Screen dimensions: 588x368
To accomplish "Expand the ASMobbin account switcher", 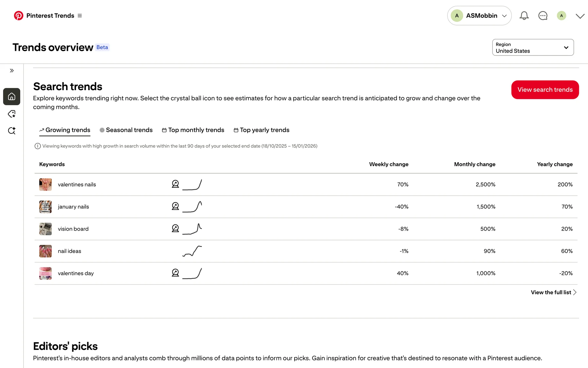I will tap(479, 16).
